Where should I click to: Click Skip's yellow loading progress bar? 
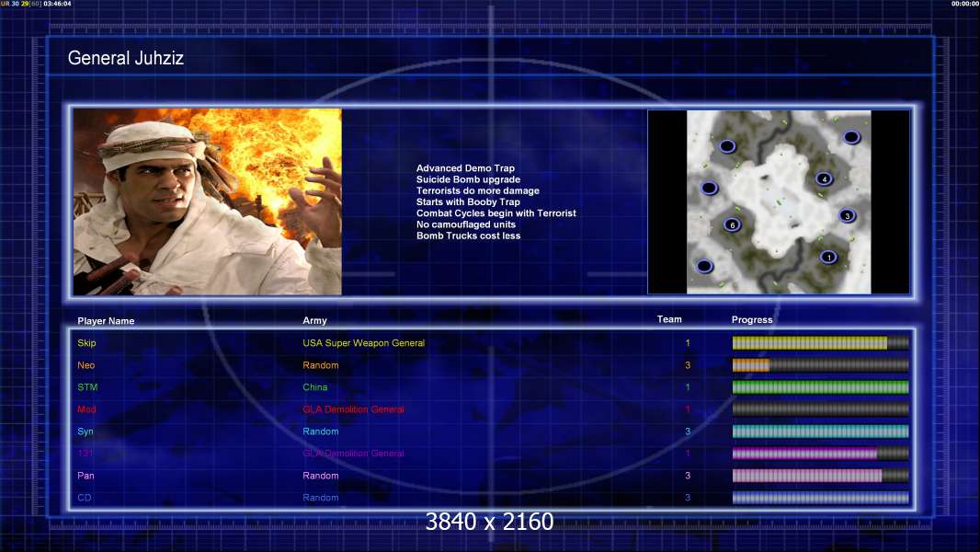[821, 342]
